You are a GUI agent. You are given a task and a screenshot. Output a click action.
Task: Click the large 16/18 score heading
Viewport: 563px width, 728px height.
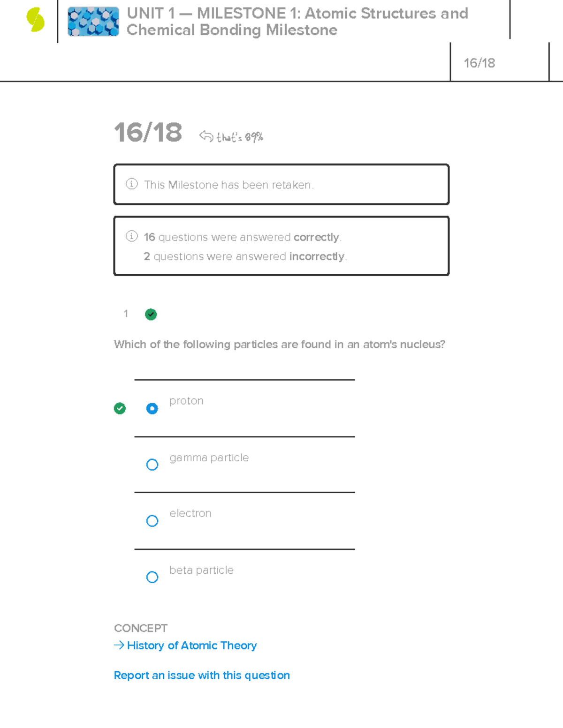pos(148,133)
